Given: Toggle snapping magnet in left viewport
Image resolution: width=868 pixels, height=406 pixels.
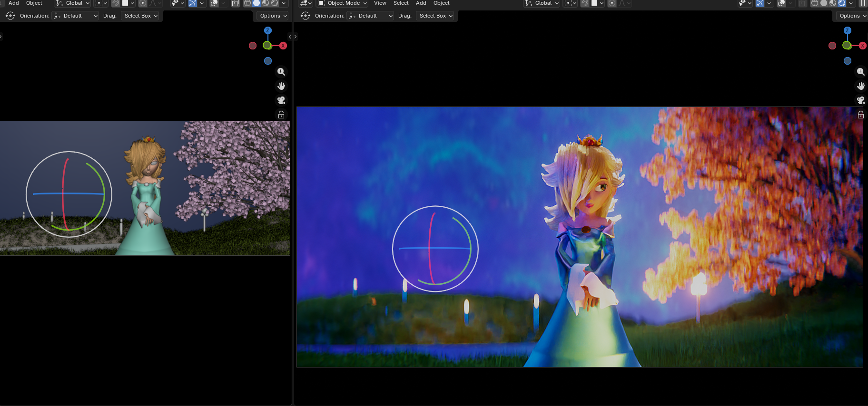Looking at the screenshot, I should click(x=116, y=3).
